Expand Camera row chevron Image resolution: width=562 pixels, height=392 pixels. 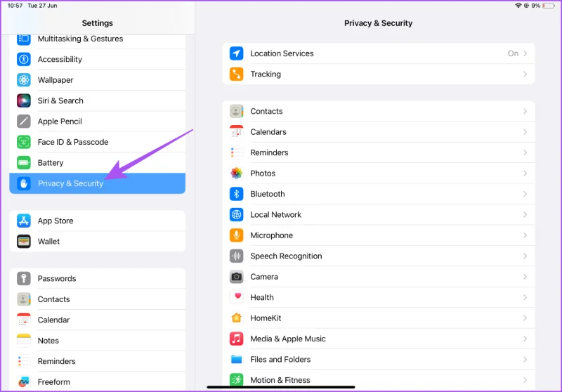tap(525, 277)
